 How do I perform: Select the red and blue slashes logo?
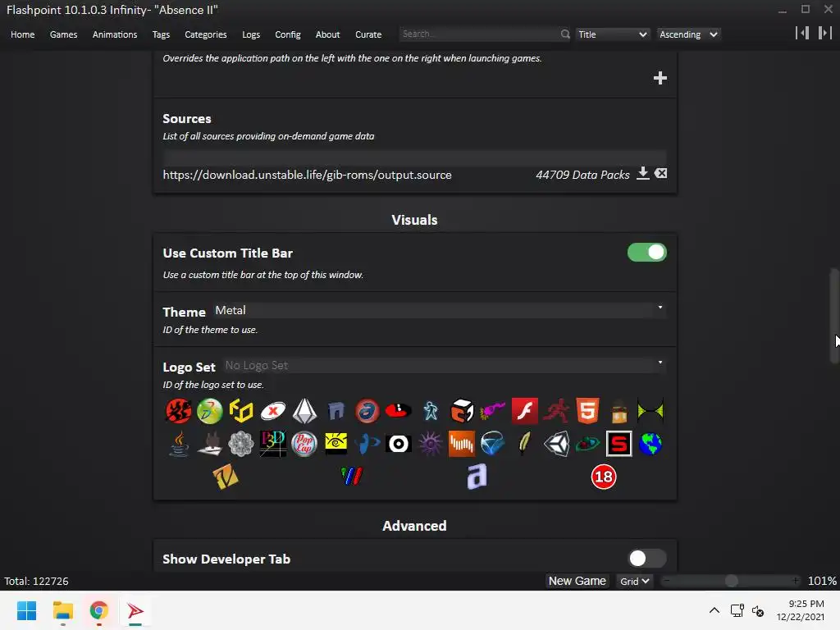(351, 477)
